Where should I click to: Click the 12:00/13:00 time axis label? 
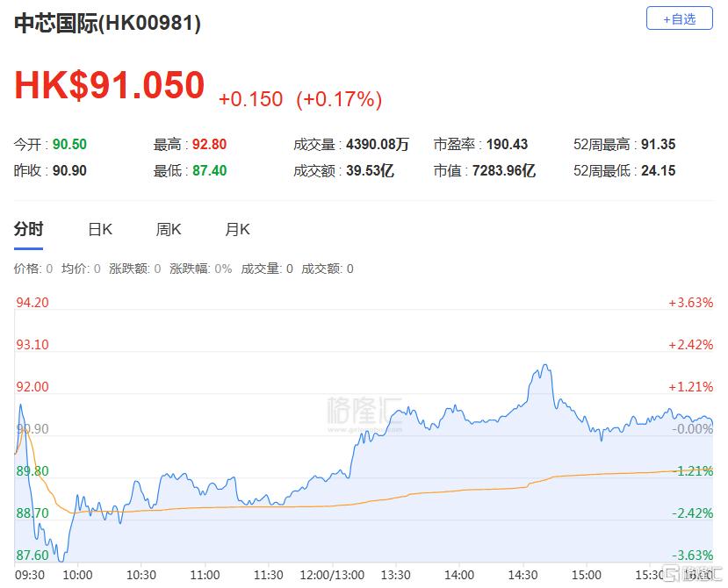[332, 575]
